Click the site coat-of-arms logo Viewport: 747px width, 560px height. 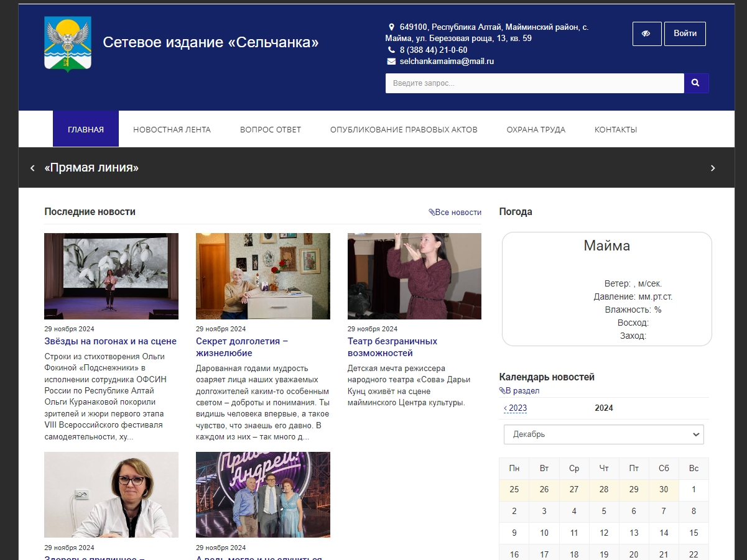click(x=68, y=44)
